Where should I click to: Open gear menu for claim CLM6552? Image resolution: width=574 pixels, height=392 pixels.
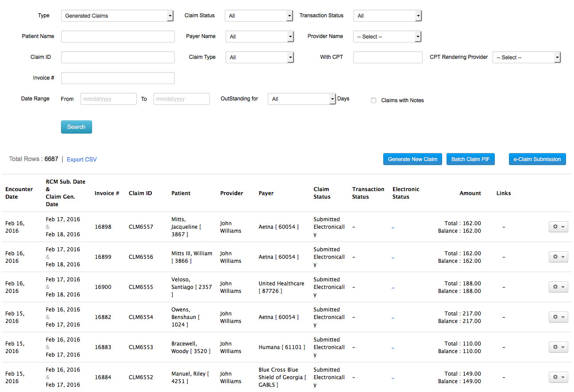(558, 377)
